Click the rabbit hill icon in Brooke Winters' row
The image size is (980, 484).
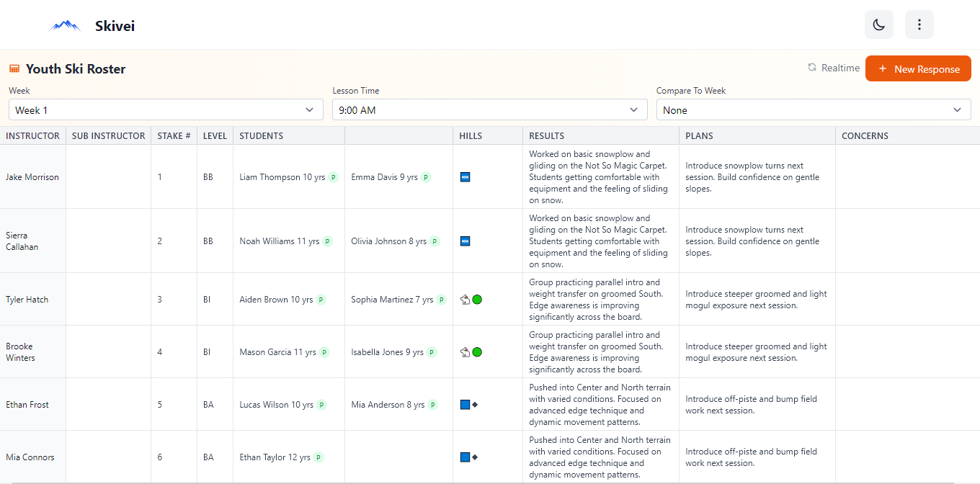click(465, 352)
